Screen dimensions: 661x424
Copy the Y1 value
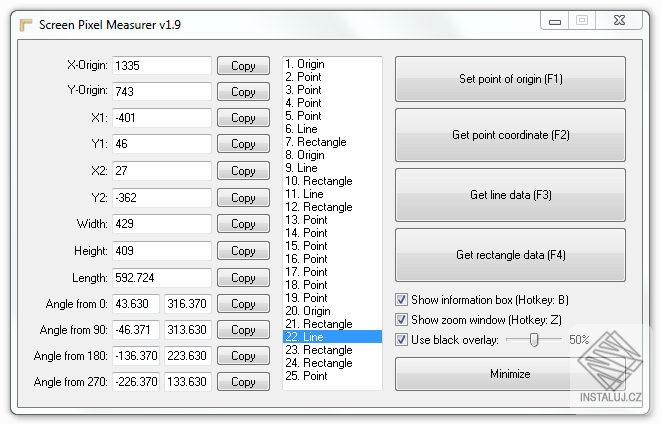243,144
